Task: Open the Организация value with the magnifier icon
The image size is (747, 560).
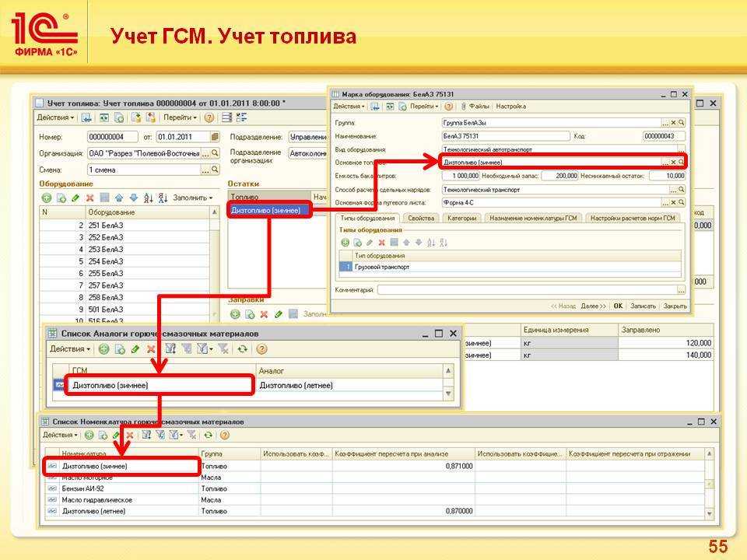Action: pyautogui.click(x=215, y=153)
